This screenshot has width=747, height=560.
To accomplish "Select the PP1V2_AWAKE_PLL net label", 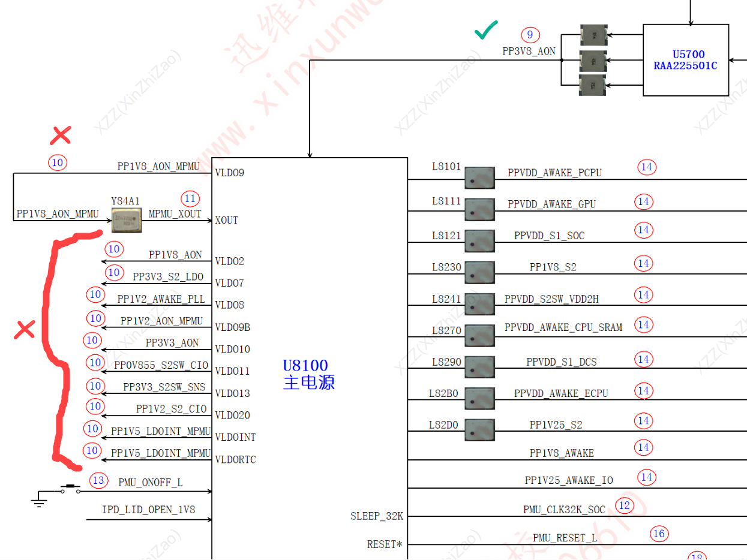I will [x=161, y=299].
